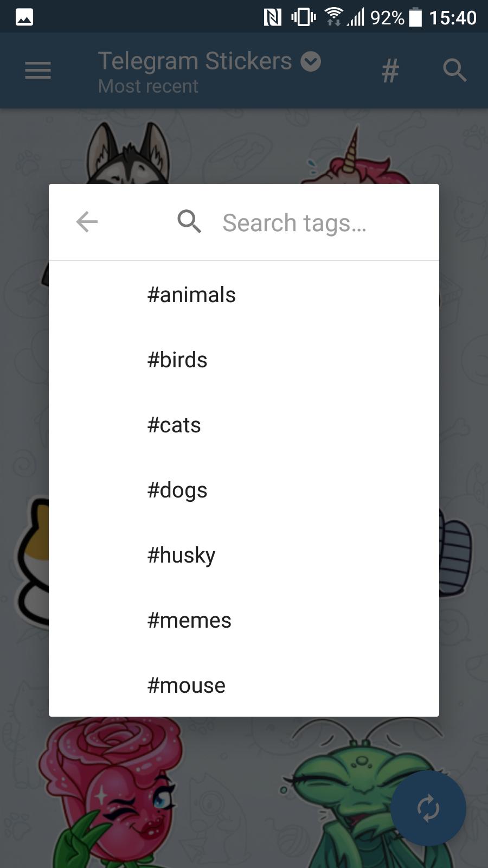Select the #husky tag
488x868 pixels.
(244, 555)
